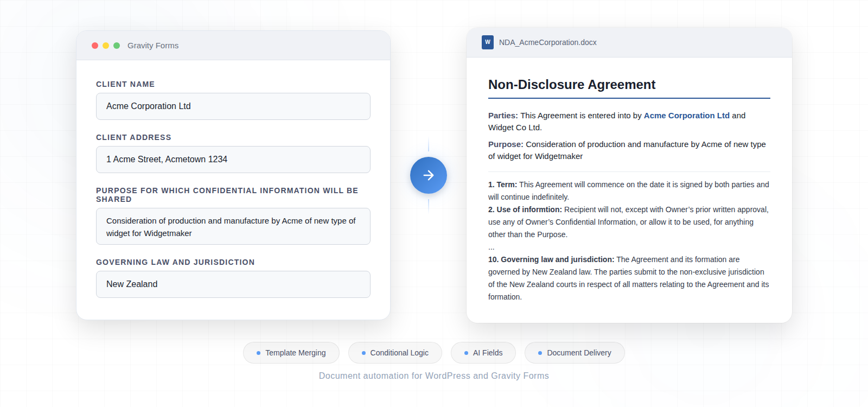
Task: Choose the Conditional Logic pill
Action: 395,353
